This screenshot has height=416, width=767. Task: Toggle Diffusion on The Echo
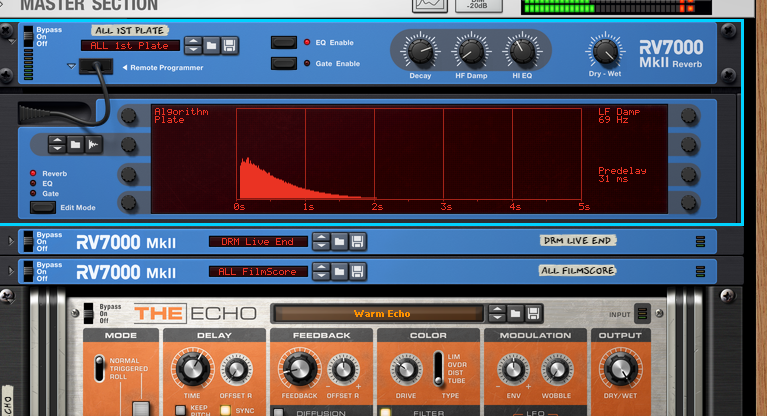pyautogui.click(x=278, y=413)
